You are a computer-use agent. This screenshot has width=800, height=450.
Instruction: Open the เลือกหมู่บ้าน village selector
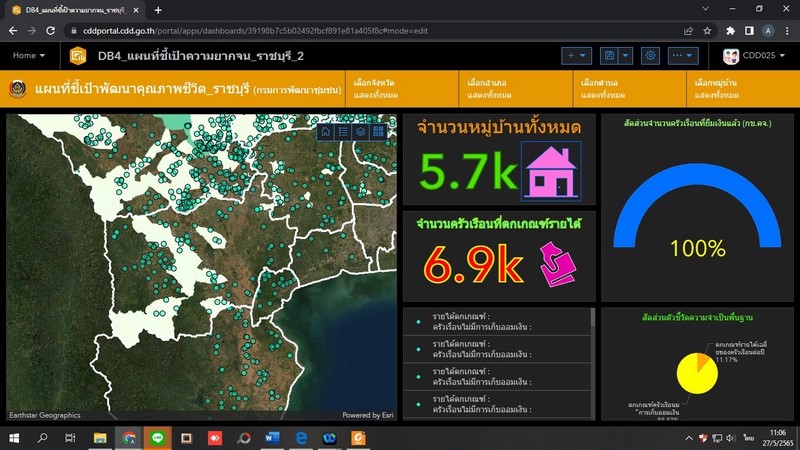(x=743, y=89)
